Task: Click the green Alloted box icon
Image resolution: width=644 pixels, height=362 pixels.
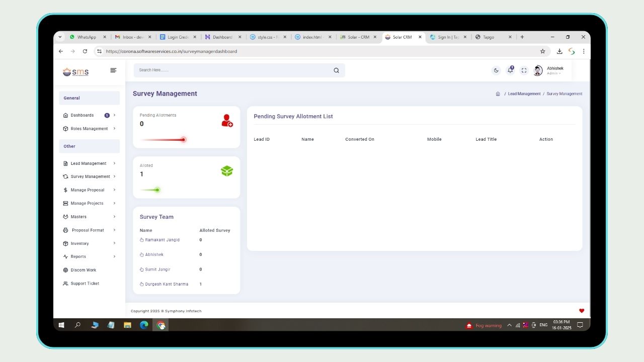Action: (227, 171)
